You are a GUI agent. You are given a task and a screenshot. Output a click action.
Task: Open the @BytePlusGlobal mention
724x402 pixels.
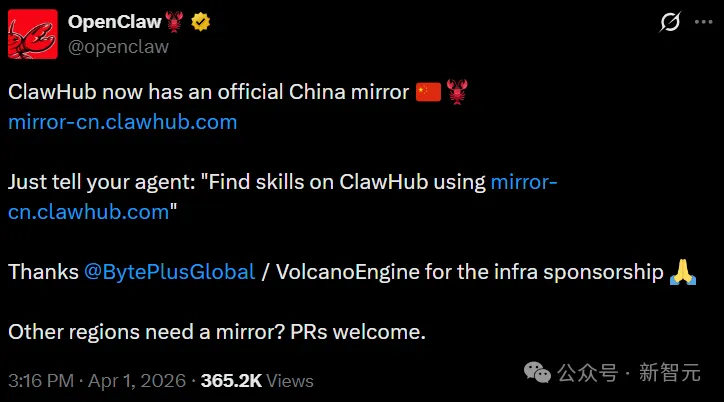coord(169,272)
